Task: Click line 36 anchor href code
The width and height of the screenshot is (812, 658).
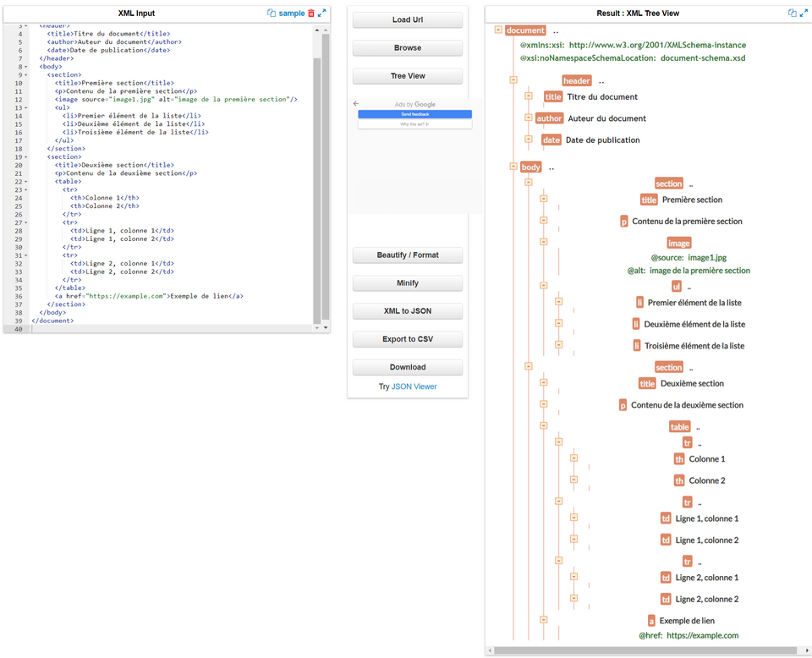Action: click(149, 296)
